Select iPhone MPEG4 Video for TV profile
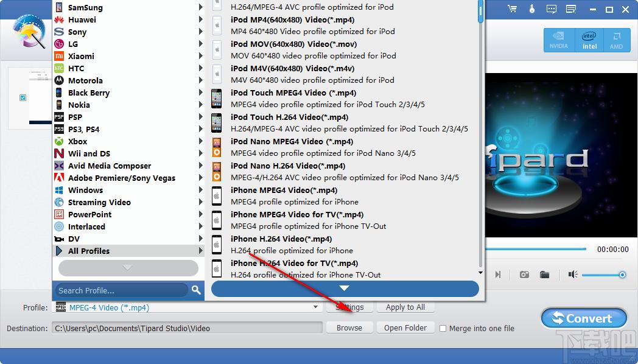The height and width of the screenshot is (364, 638). [344, 220]
